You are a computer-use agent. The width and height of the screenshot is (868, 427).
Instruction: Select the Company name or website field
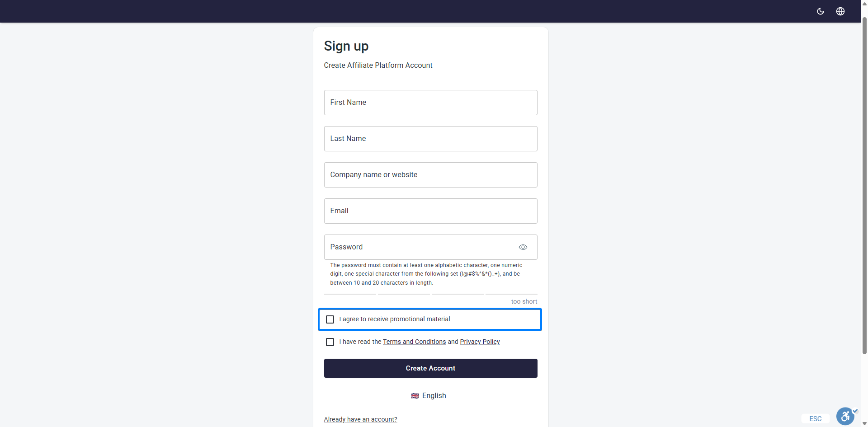pyautogui.click(x=430, y=175)
